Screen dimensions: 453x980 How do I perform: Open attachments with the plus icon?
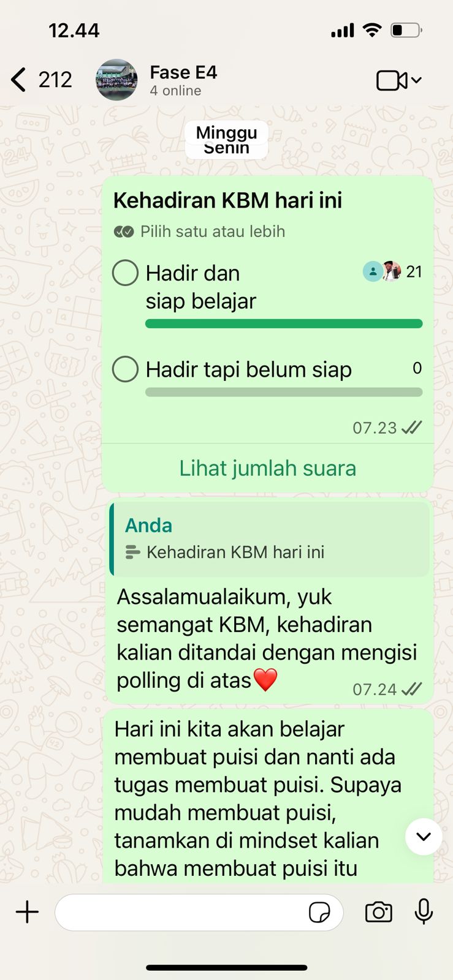[27, 912]
